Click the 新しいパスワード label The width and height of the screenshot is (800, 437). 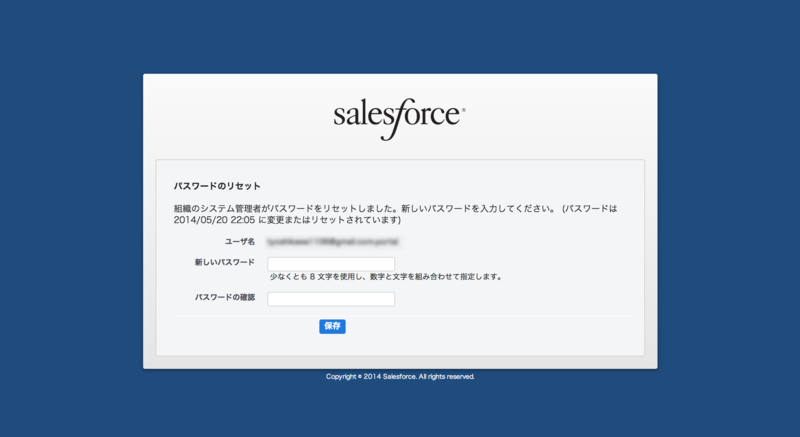(224, 262)
